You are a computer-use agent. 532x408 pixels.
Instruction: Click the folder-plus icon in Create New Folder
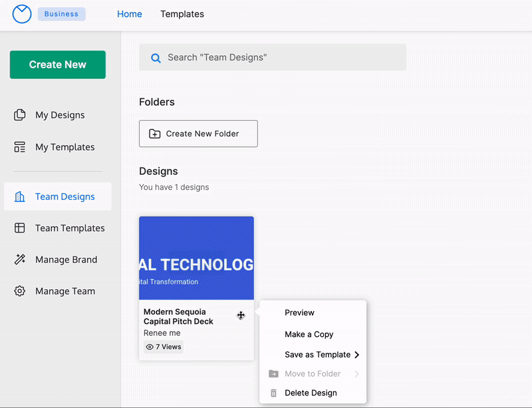point(155,134)
